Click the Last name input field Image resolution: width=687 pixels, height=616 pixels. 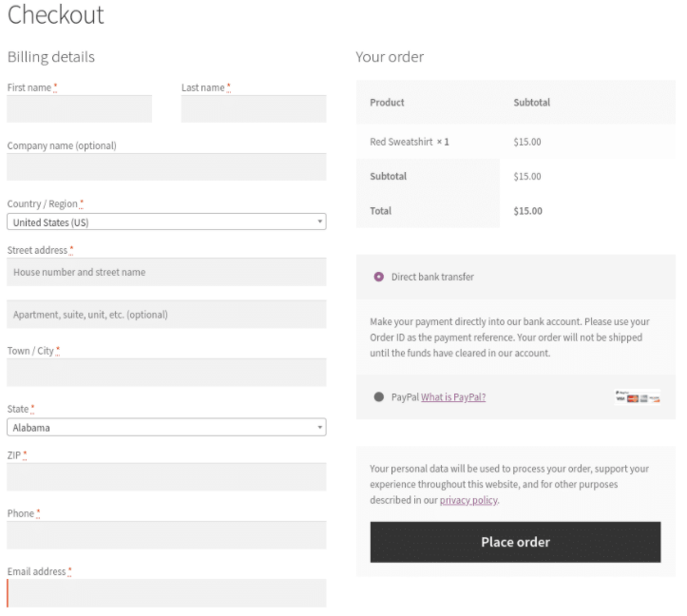[x=254, y=108]
